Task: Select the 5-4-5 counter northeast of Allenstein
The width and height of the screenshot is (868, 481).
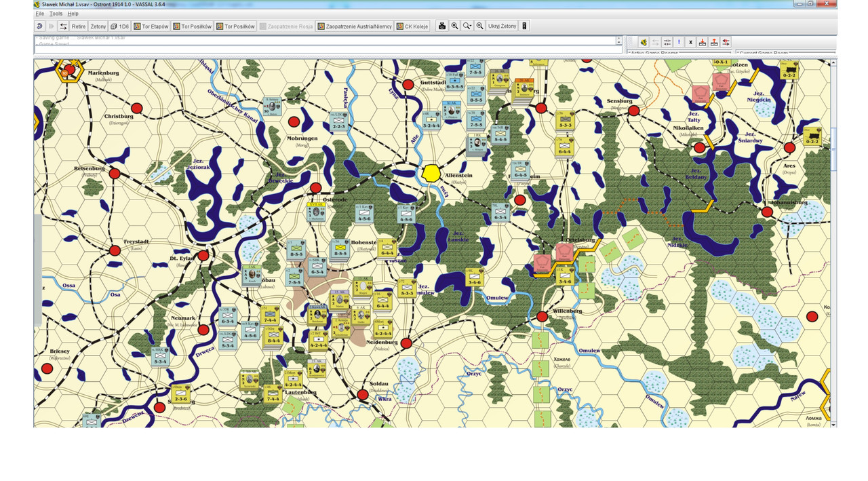Action: [500, 134]
